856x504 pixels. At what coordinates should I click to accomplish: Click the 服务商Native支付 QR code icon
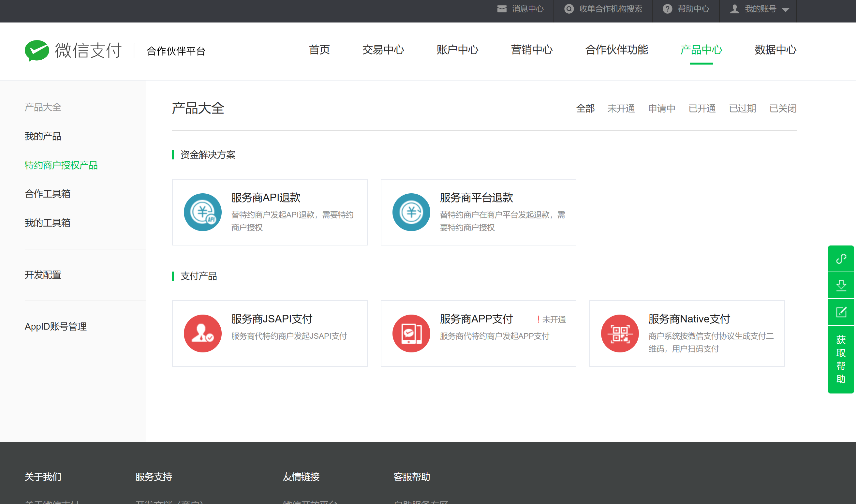pos(620,333)
